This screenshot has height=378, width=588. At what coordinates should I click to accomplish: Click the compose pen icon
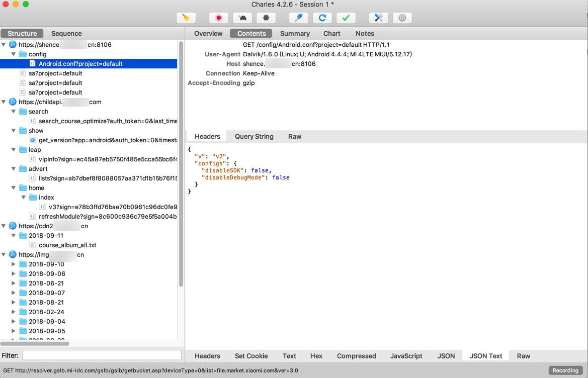tap(299, 18)
